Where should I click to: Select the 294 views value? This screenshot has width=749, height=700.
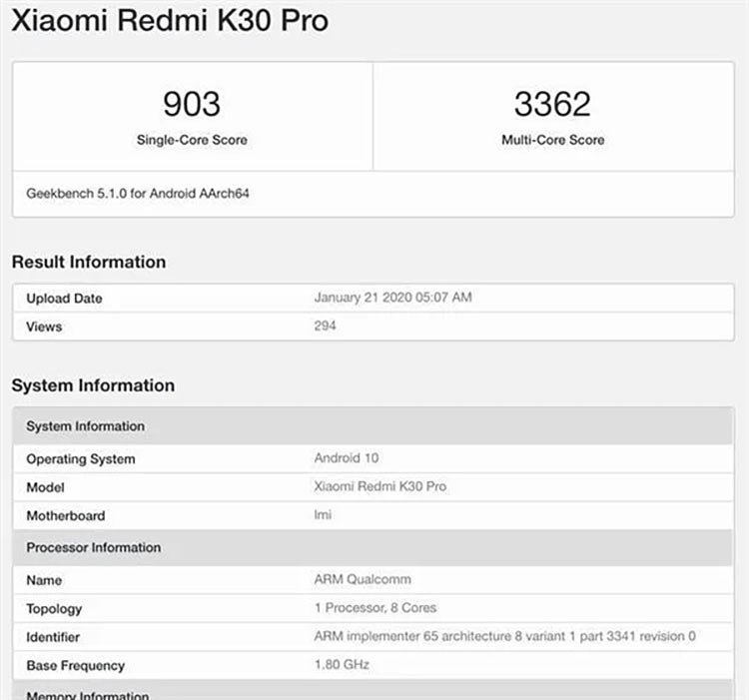pos(325,327)
